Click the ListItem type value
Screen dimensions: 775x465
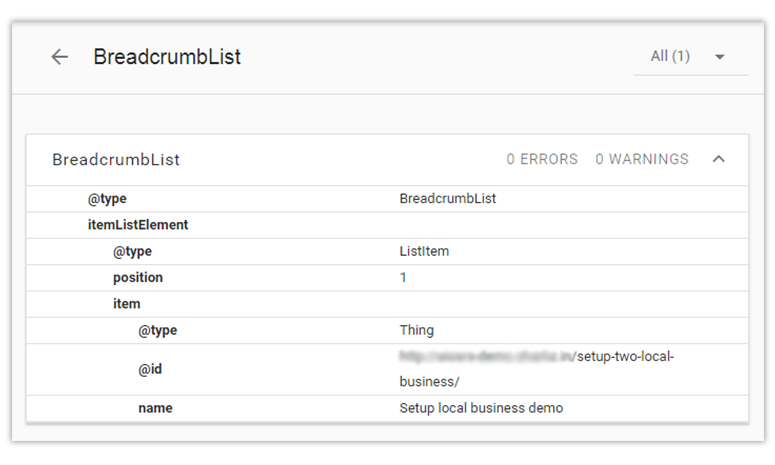click(x=424, y=251)
